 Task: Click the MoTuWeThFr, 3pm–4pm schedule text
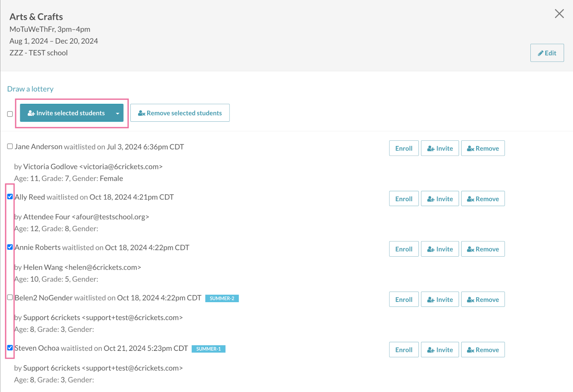[50, 29]
